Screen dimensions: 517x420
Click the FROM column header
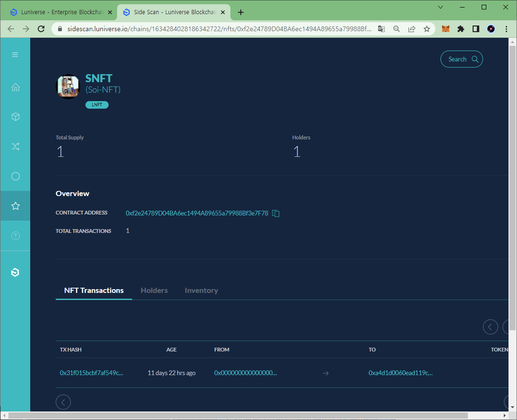221,350
